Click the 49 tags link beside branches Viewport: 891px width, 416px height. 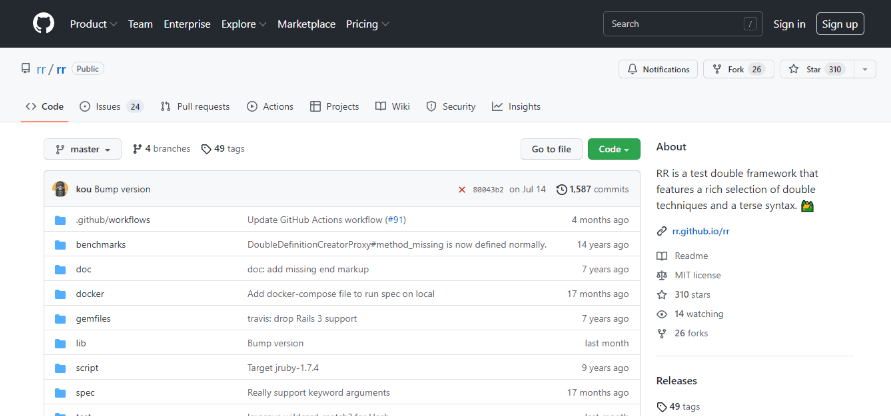pos(222,149)
